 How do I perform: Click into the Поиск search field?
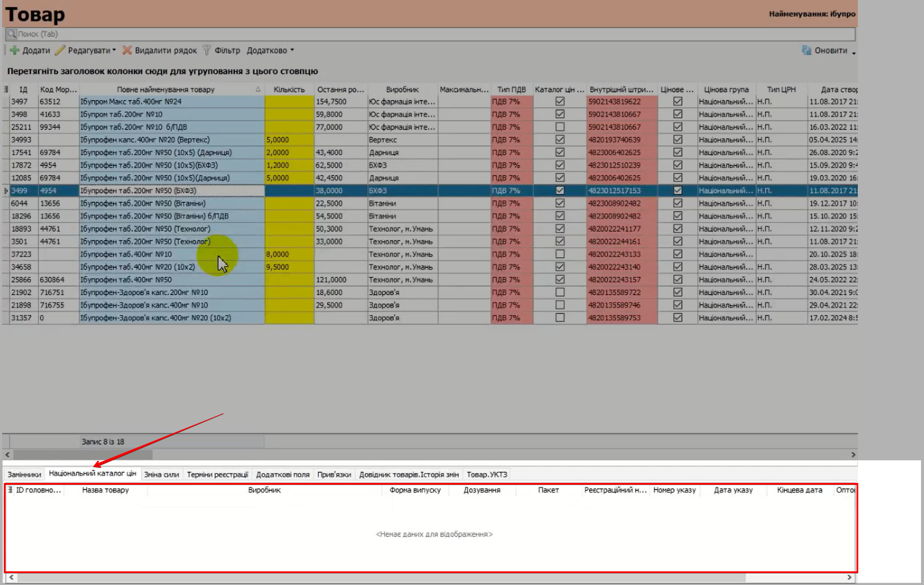point(427,34)
